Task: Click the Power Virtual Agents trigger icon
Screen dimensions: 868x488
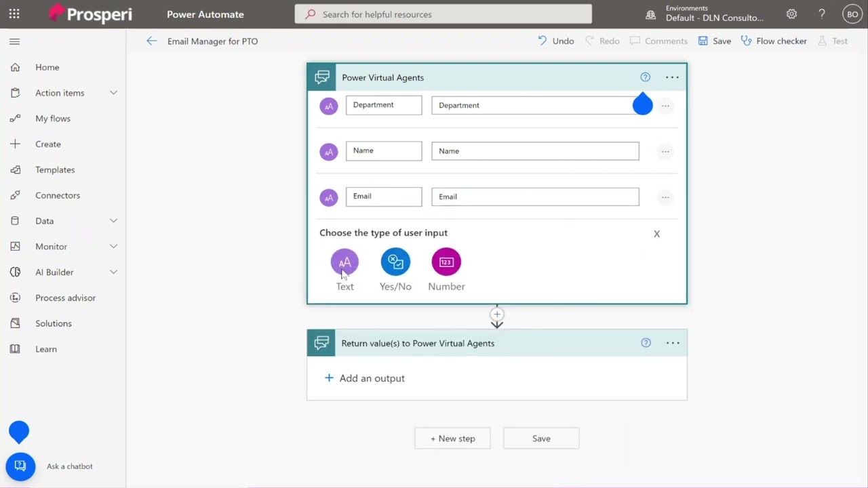Action: [x=322, y=77]
